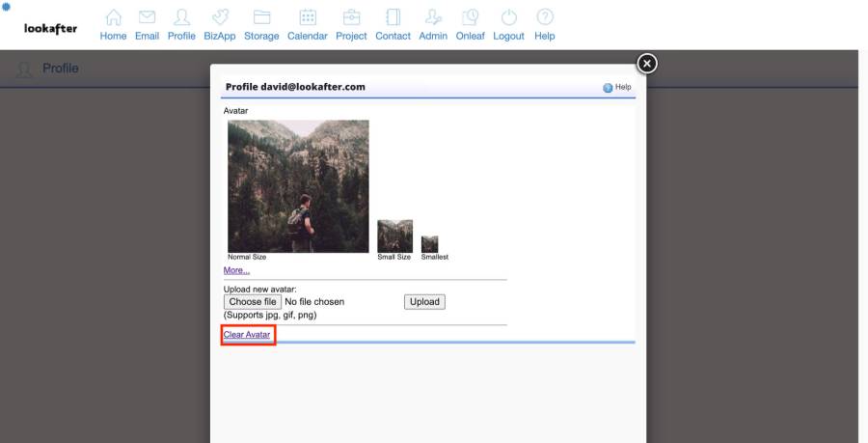
Task: Launch BizApp from the top bar
Action: (x=220, y=18)
